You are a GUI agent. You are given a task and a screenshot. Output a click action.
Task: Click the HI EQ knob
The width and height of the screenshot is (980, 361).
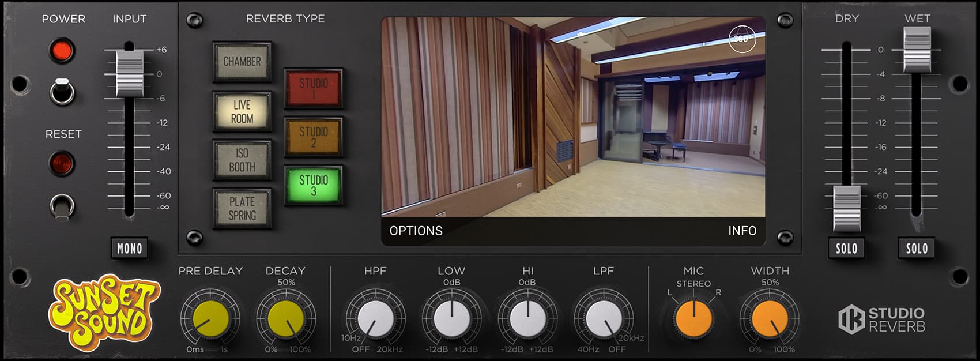point(527,319)
